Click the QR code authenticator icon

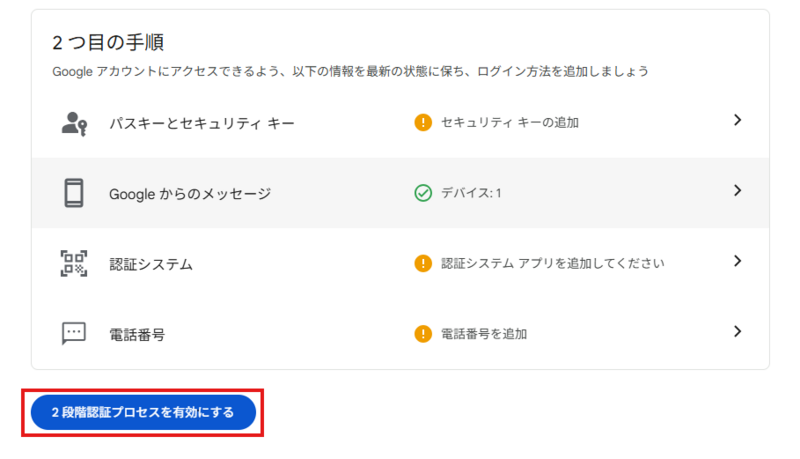click(74, 264)
